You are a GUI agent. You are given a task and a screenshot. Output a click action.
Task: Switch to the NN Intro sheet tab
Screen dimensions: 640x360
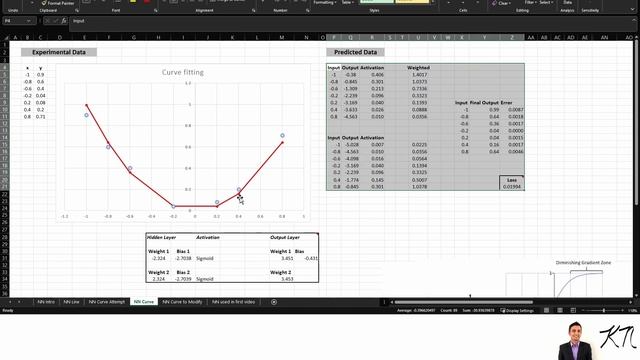[46, 302]
